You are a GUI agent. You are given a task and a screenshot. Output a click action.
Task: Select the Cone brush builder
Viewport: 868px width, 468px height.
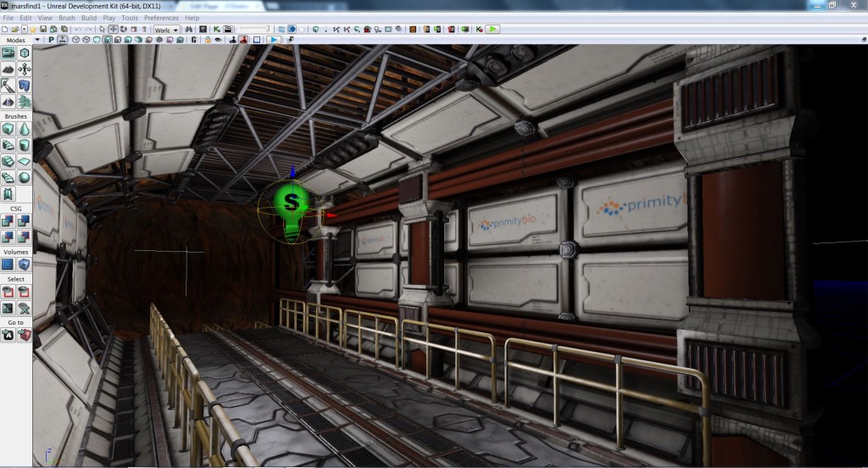tap(25, 129)
